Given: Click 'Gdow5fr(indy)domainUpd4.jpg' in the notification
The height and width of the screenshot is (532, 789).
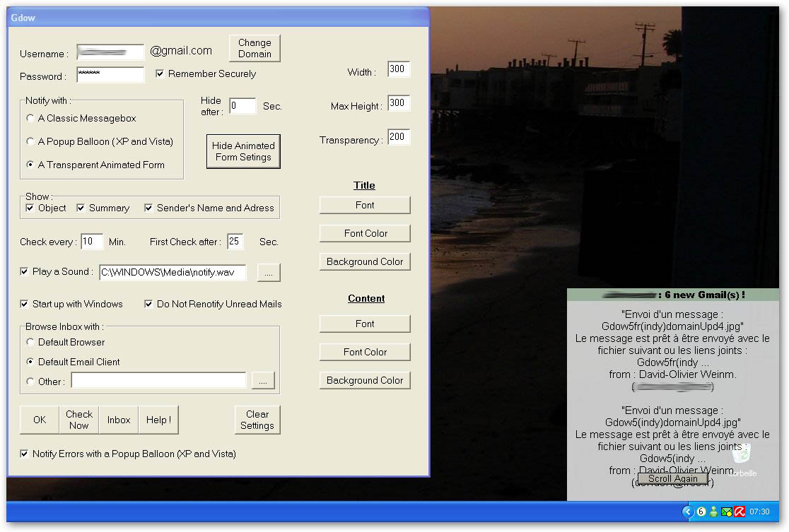Looking at the screenshot, I should (672, 326).
